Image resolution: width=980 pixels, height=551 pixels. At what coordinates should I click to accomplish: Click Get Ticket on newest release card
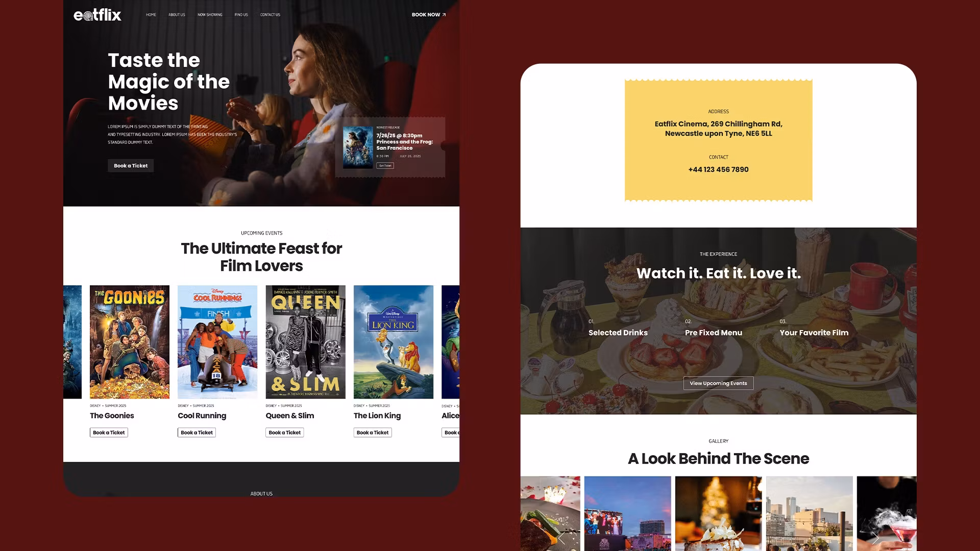(x=385, y=165)
